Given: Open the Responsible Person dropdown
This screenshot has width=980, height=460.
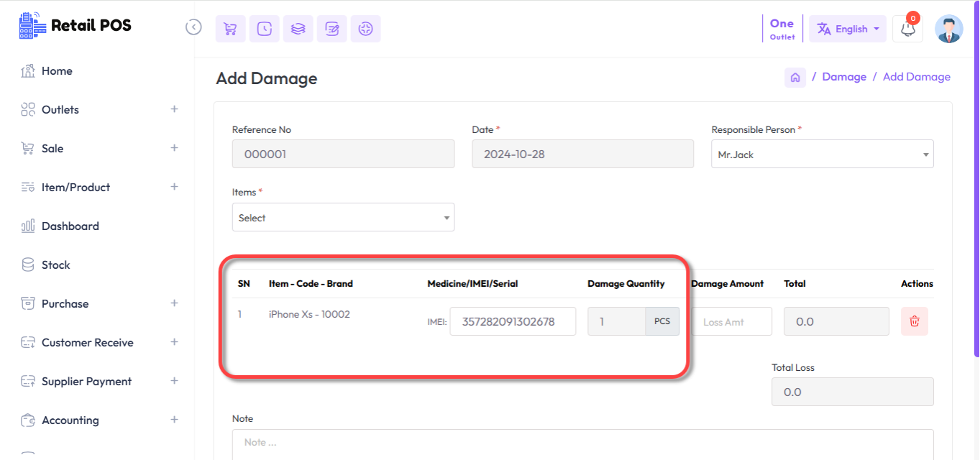Looking at the screenshot, I should 822,155.
